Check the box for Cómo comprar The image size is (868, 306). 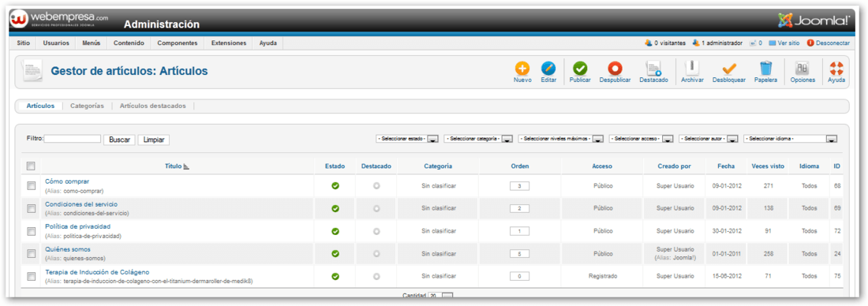point(31,185)
